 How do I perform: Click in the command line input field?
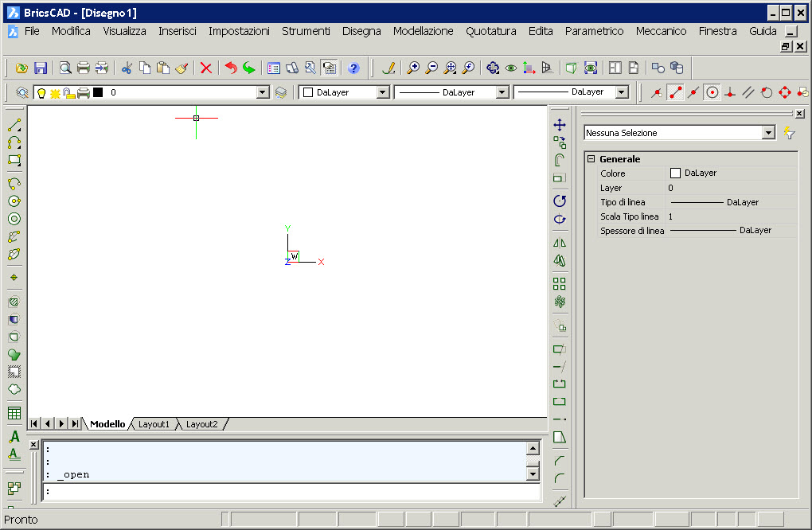click(287, 492)
